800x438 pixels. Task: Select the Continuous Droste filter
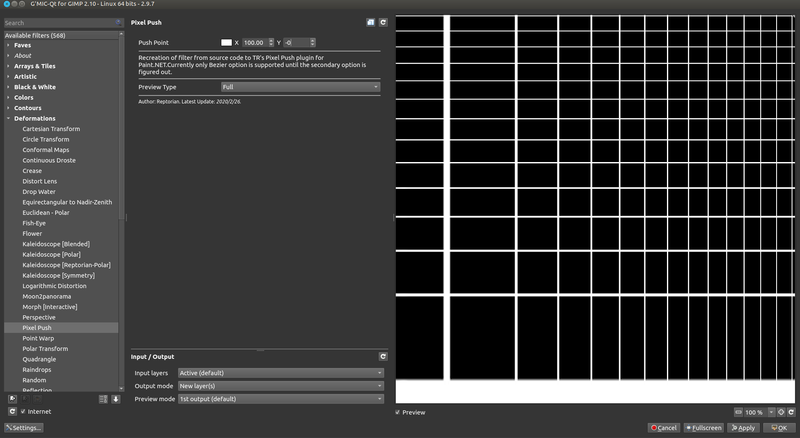[x=49, y=160]
